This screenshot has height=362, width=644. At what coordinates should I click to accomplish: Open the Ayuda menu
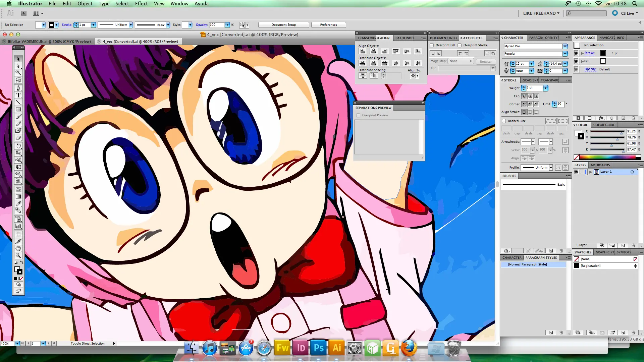(x=202, y=4)
